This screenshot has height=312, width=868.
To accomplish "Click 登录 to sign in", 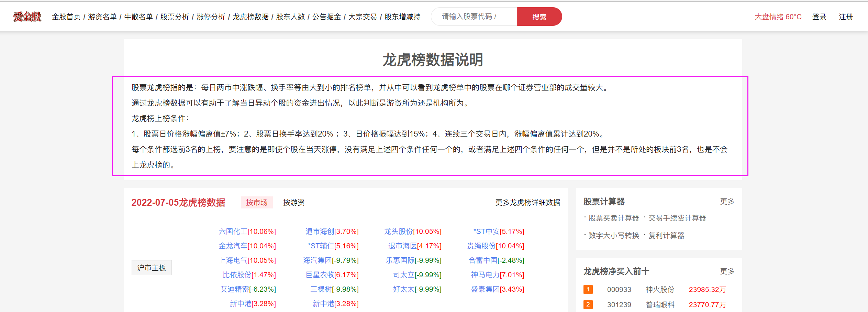I will (819, 17).
